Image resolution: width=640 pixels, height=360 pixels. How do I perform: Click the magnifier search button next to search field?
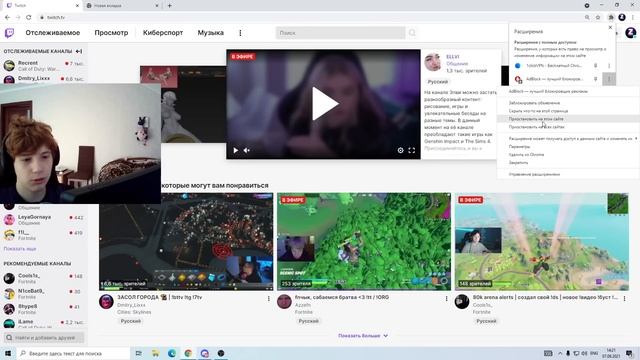click(x=412, y=33)
